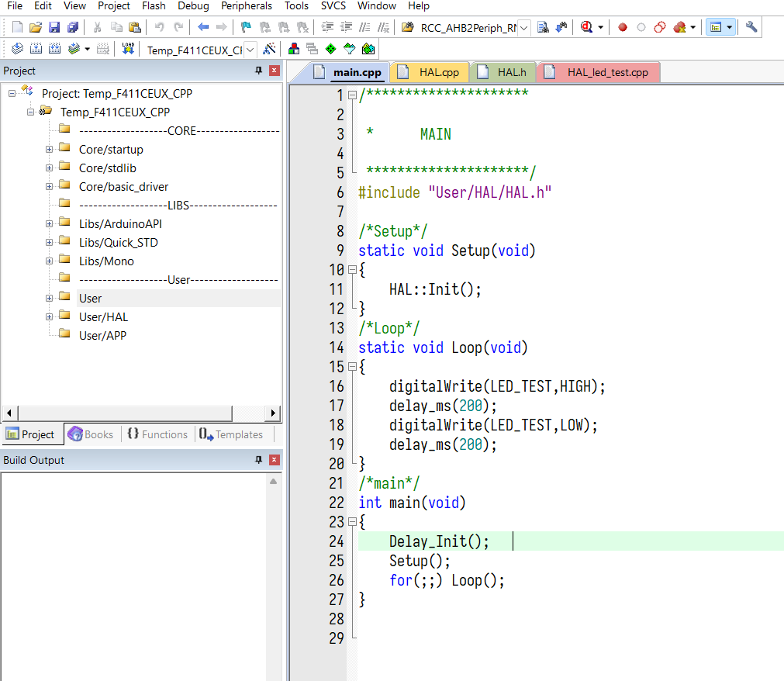
Task: Open the target selection dropdown Temp_F411CEUX_CPP
Action: pos(250,50)
